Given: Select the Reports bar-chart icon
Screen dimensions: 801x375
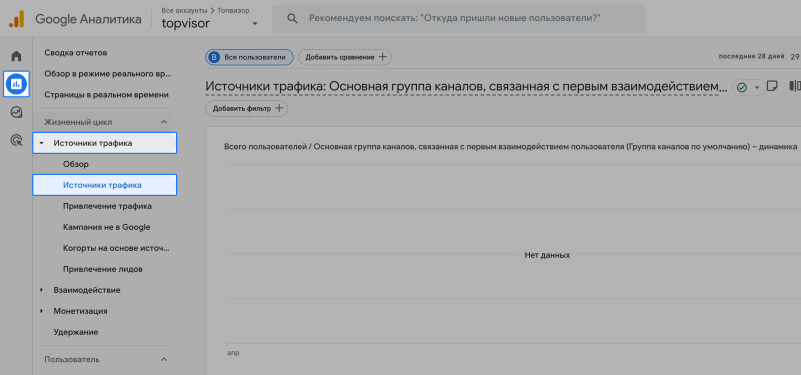Looking at the screenshot, I should [16, 84].
